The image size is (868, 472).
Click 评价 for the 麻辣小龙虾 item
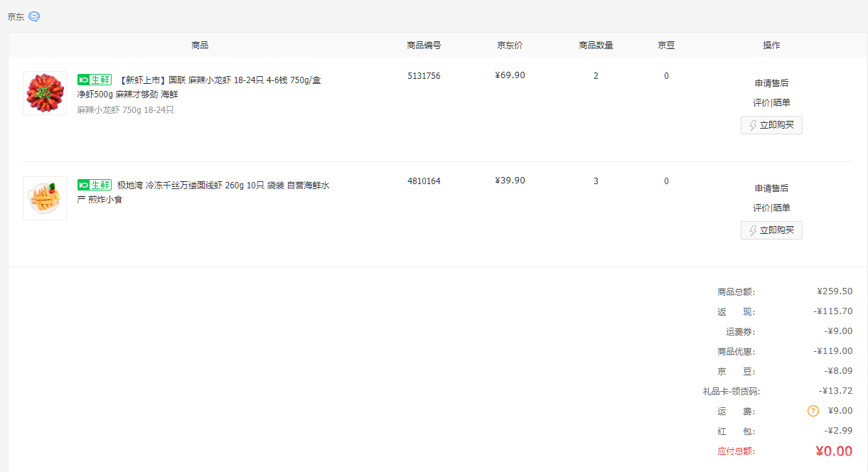[x=761, y=103]
